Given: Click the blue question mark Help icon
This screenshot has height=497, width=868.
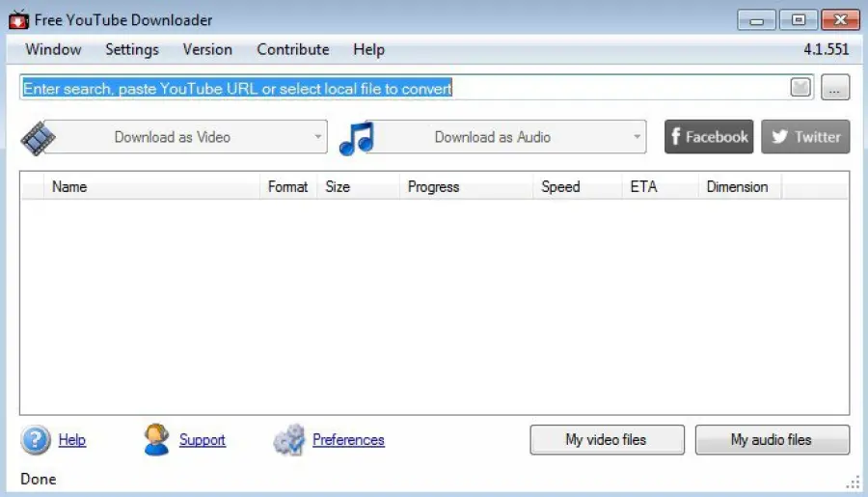Looking at the screenshot, I should click(x=36, y=440).
